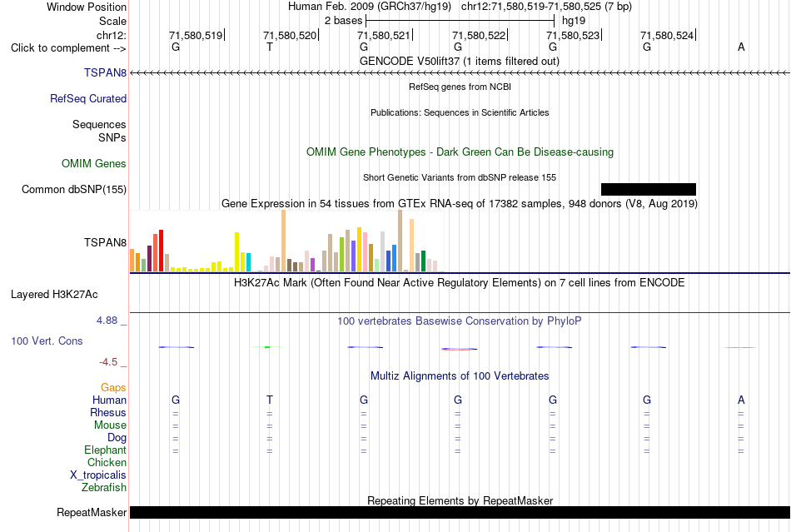Click the TSPAN8 gene track label
The width and height of the screenshot is (791, 532).
pos(105,73)
